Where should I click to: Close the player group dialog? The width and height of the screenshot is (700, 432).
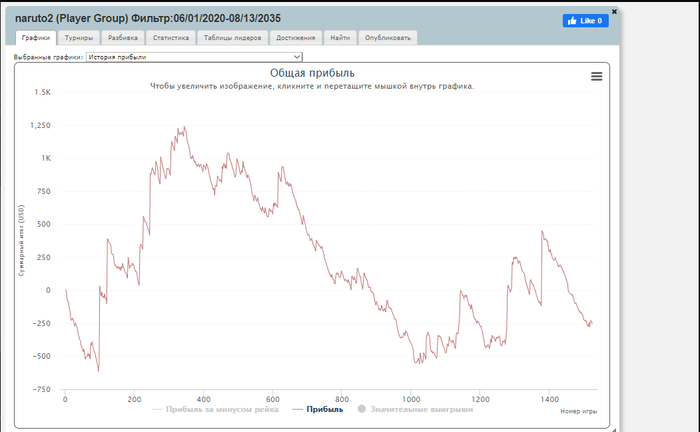tap(614, 12)
